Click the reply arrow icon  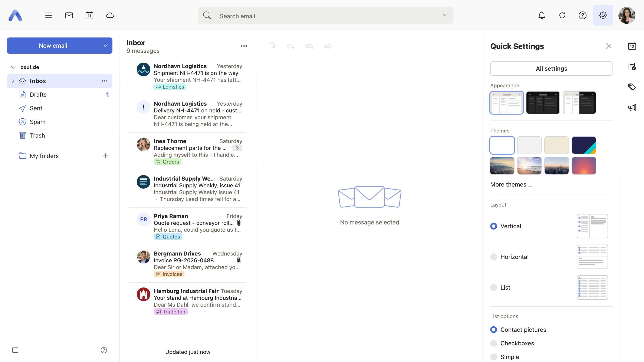click(290, 46)
